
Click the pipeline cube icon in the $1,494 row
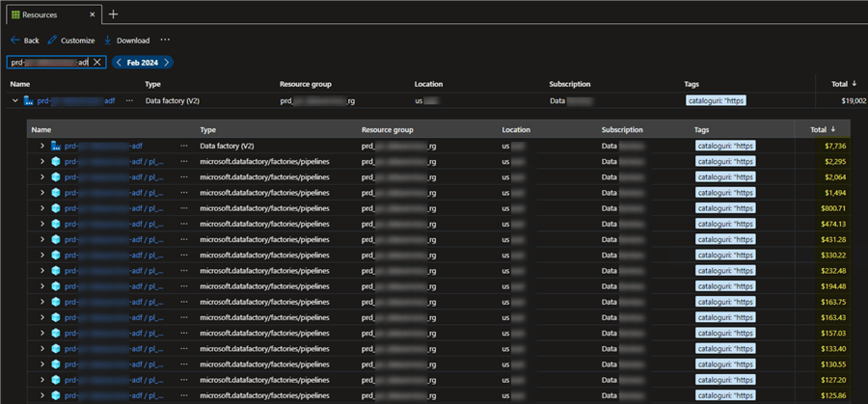coord(56,193)
